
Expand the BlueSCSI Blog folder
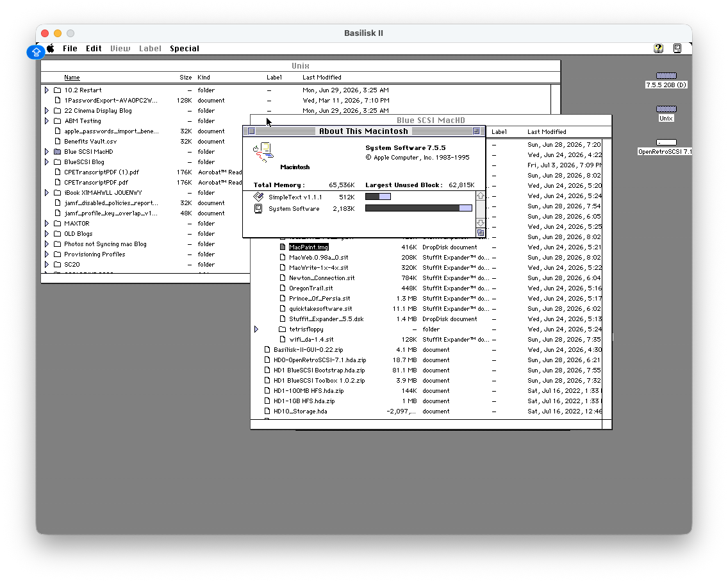click(x=47, y=162)
